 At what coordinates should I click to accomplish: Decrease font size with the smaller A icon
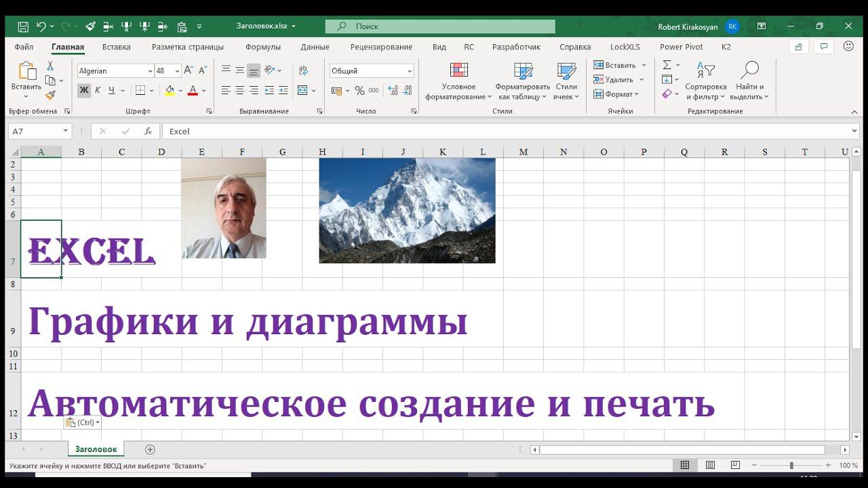(x=203, y=70)
